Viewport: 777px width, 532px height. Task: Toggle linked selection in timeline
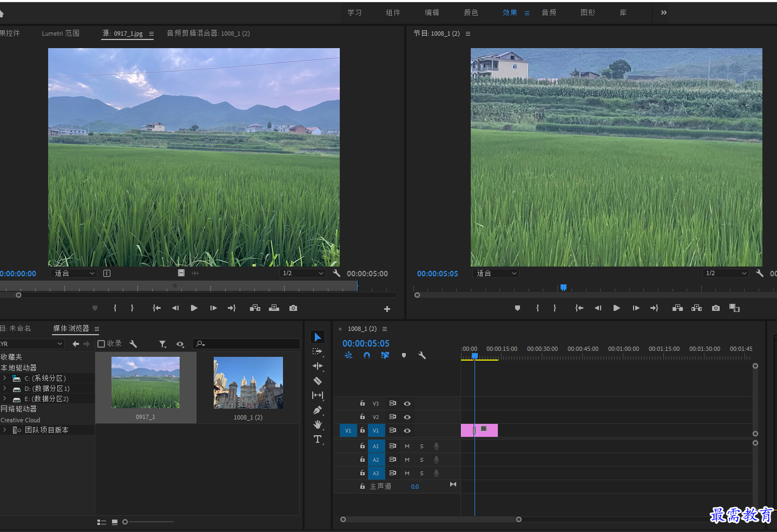point(385,355)
